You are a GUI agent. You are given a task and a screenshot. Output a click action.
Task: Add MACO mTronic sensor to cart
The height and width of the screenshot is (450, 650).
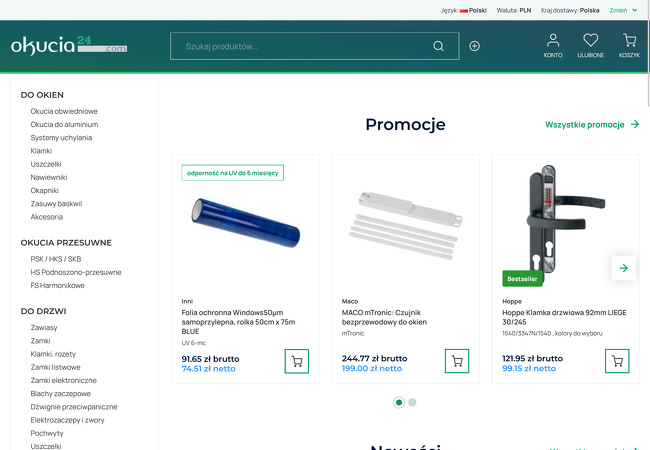[x=457, y=361]
